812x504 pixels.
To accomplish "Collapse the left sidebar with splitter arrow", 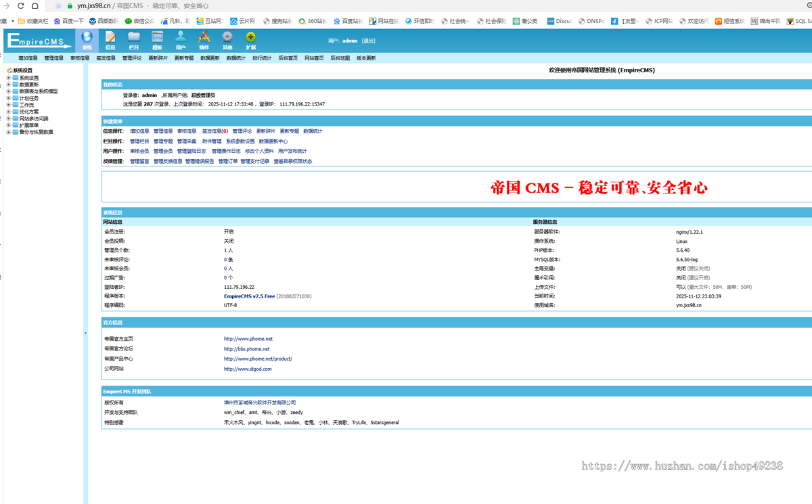I will [x=85, y=332].
